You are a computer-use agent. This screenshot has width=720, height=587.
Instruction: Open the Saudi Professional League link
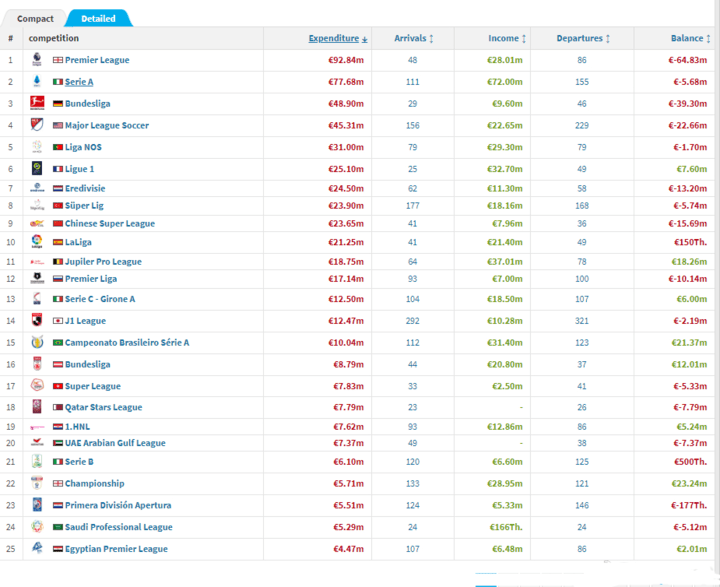(x=118, y=527)
